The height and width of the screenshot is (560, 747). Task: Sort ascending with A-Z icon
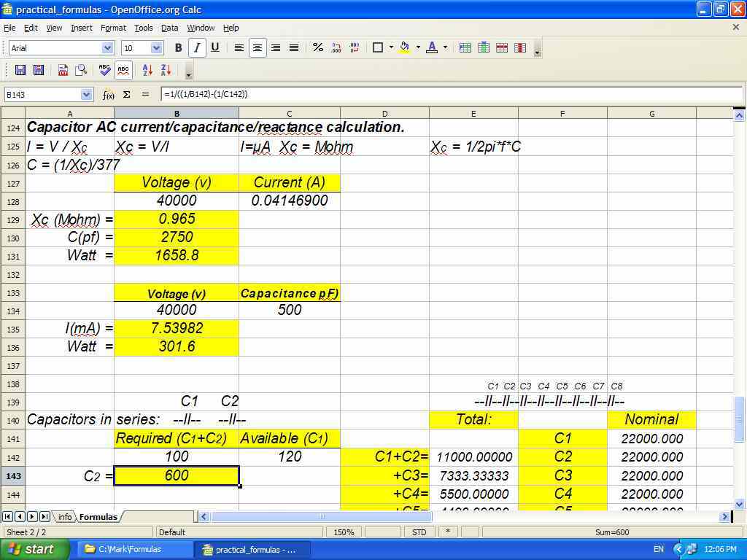(147, 70)
